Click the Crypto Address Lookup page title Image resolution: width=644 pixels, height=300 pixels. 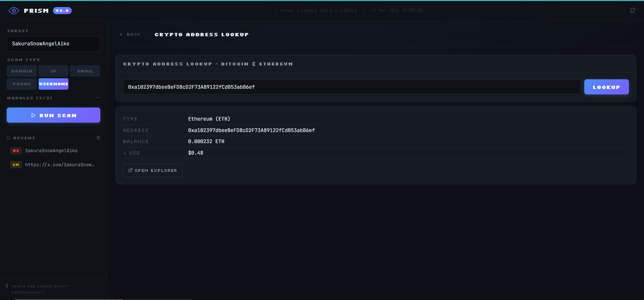pos(202,35)
